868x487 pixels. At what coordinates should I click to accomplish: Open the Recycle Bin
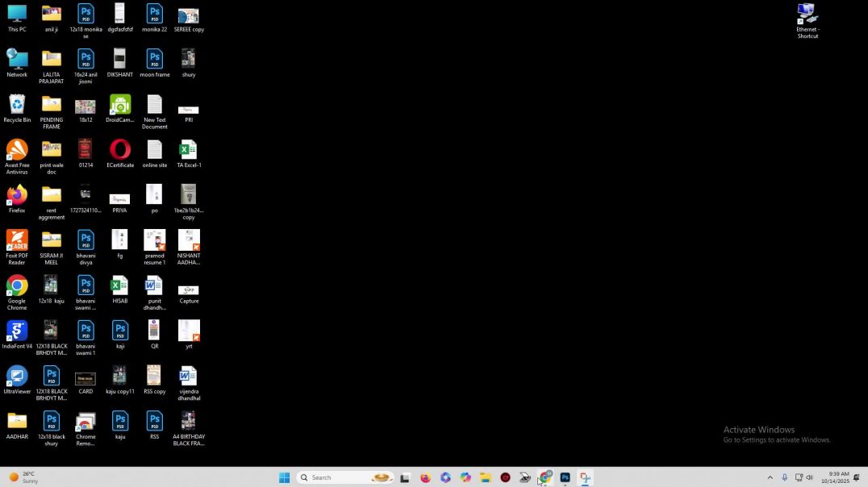pos(17,107)
